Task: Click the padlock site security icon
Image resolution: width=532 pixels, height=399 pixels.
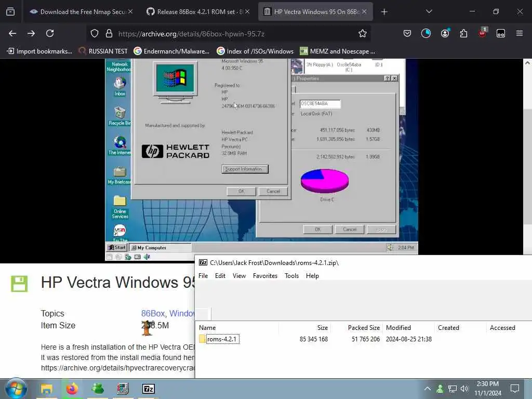Action: click(109, 33)
